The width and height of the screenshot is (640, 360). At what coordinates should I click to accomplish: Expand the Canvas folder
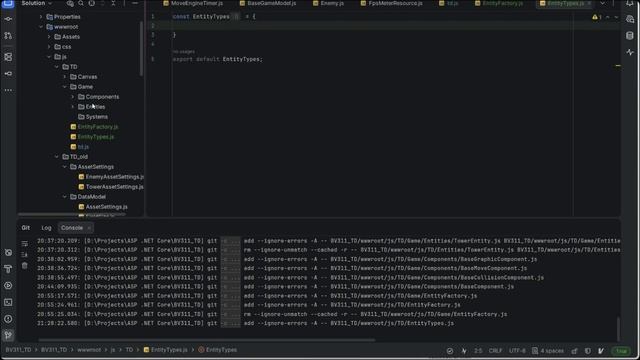pyautogui.click(x=64, y=77)
